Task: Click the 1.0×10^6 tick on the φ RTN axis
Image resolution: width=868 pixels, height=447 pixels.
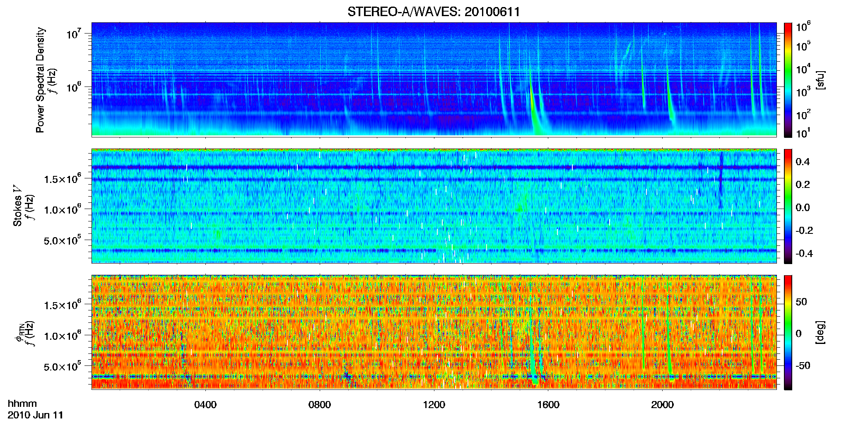Action: coord(62,336)
